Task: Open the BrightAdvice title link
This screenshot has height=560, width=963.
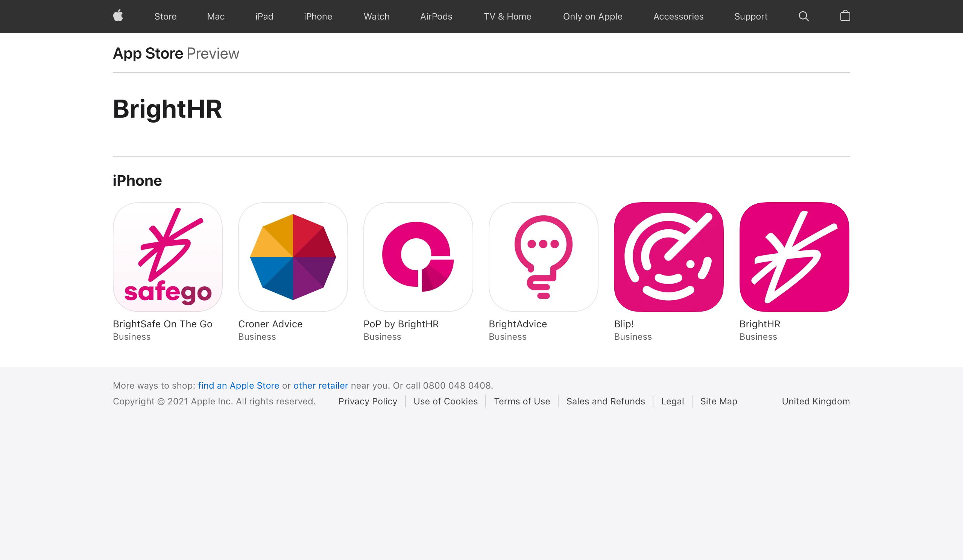Action: (518, 324)
